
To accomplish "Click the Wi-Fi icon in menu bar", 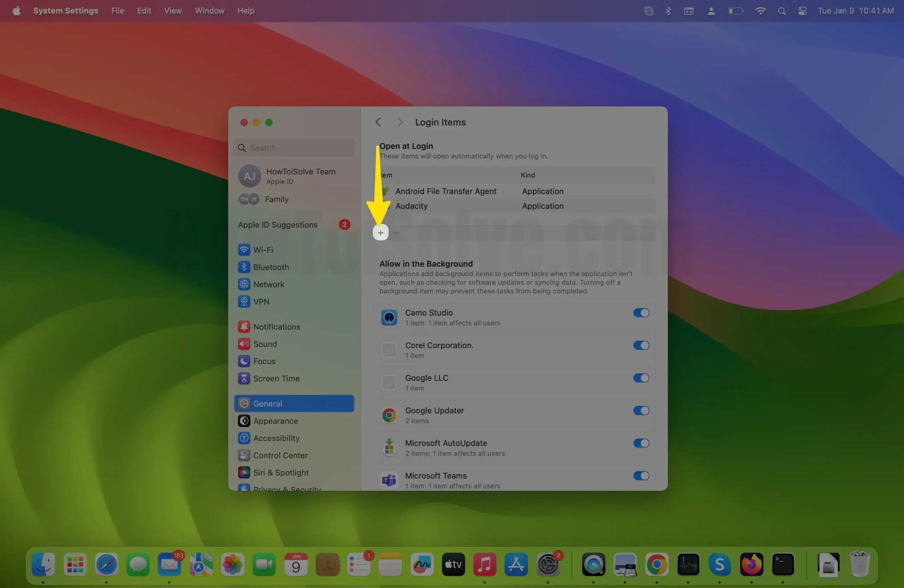I will [x=760, y=11].
